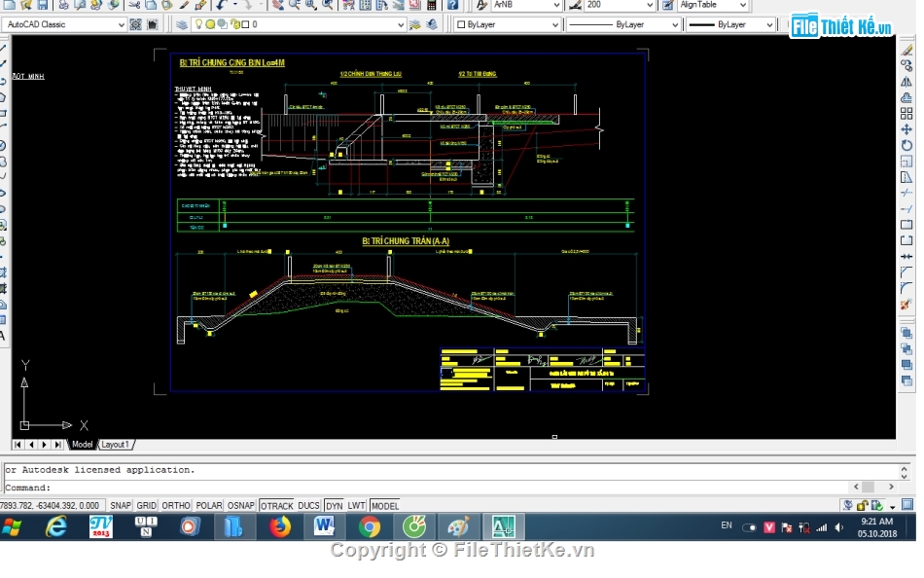This screenshot has width=924, height=578.
Task: Click the Pan realtime hand icon
Action: click(278, 5)
